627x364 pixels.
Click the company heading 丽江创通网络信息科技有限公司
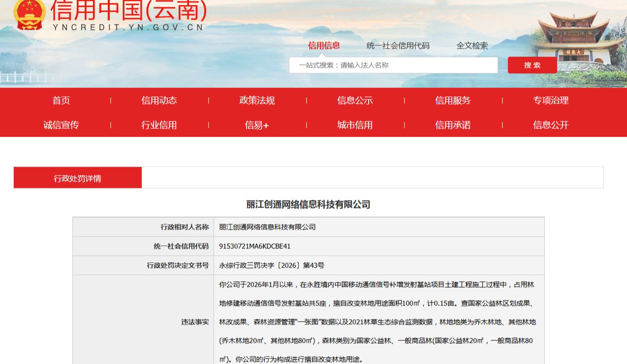coord(308,204)
